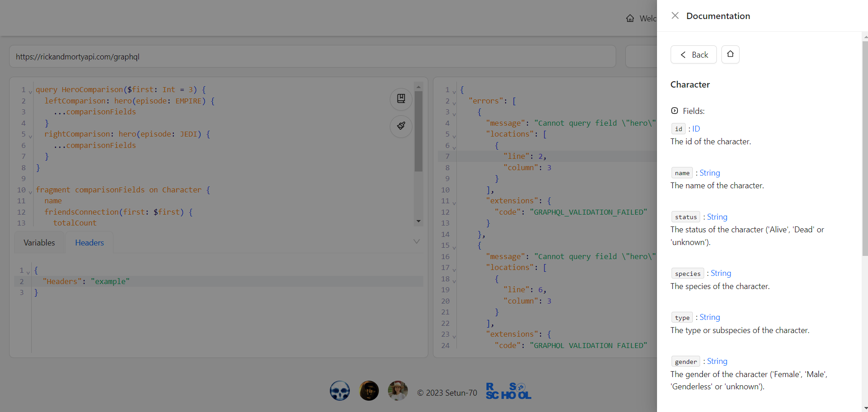Open the woman-in-hat avatar in footer
868x412 pixels.
point(398,391)
